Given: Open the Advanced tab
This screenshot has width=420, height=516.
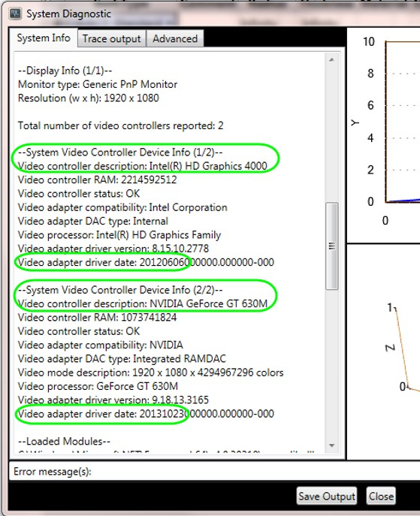Looking at the screenshot, I should click(x=175, y=39).
